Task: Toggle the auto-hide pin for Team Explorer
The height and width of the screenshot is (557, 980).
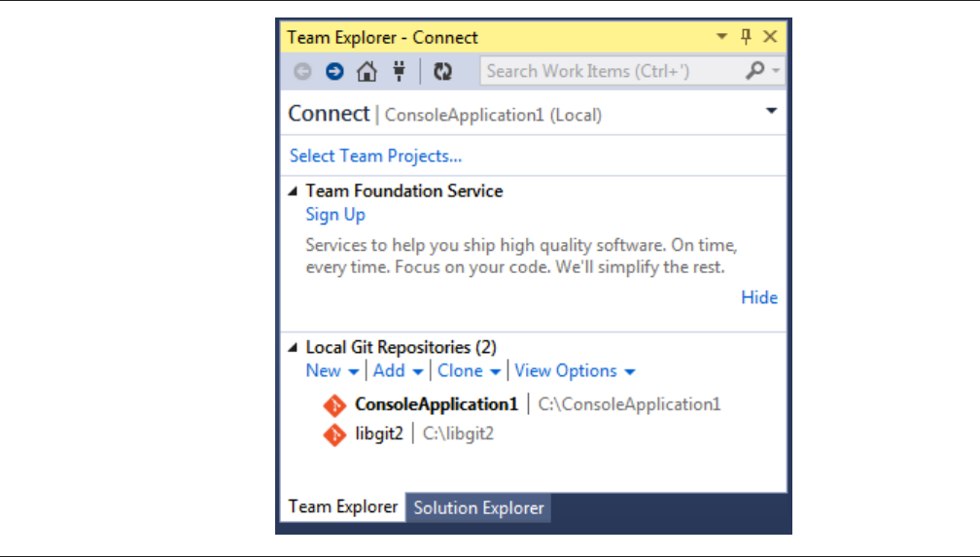Action: [747, 37]
